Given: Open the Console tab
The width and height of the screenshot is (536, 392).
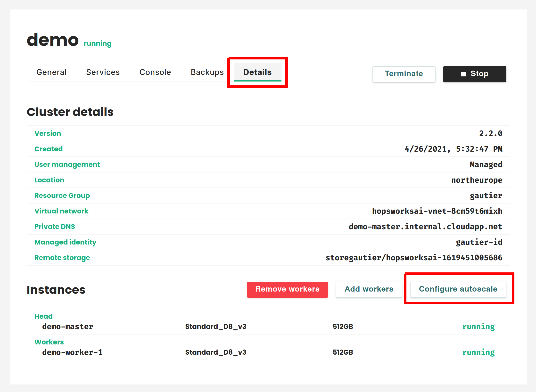Looking at the screenshot, I should point(155,72).
